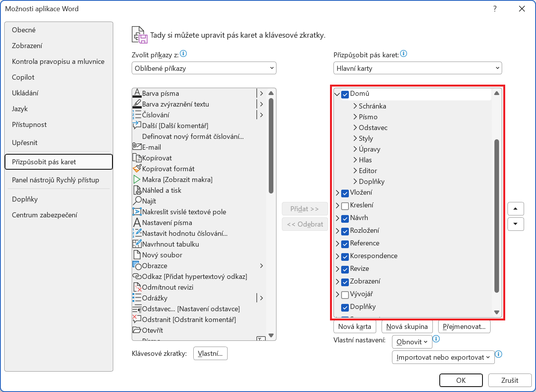Screen dimensions: 536x392
Task: Click info icon beside Importovat nebo exportovat
Action: pyautogui.click(x=499, y=354)
